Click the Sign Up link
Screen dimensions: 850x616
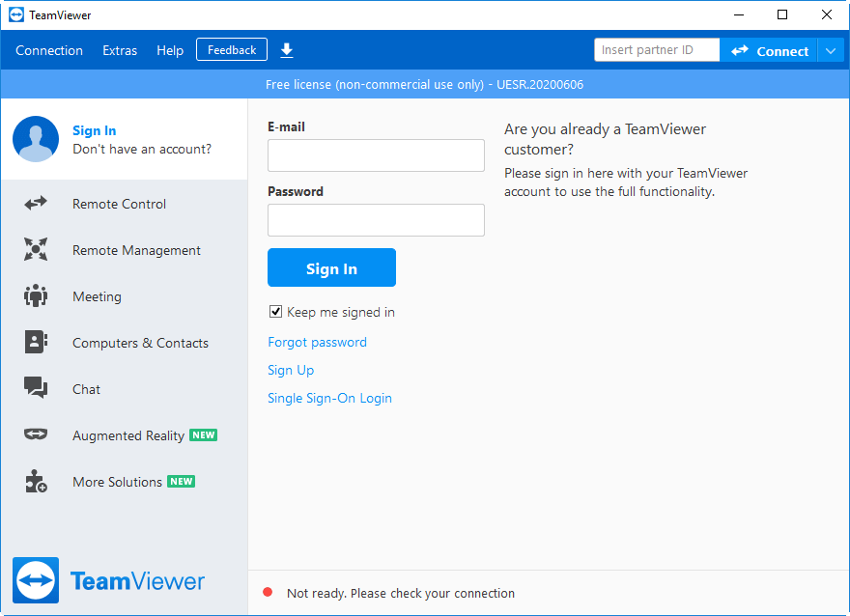(x=291, y=370)
